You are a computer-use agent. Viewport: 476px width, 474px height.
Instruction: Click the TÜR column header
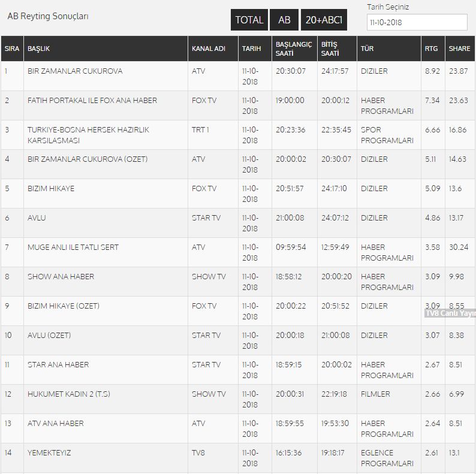click(367, 49)
